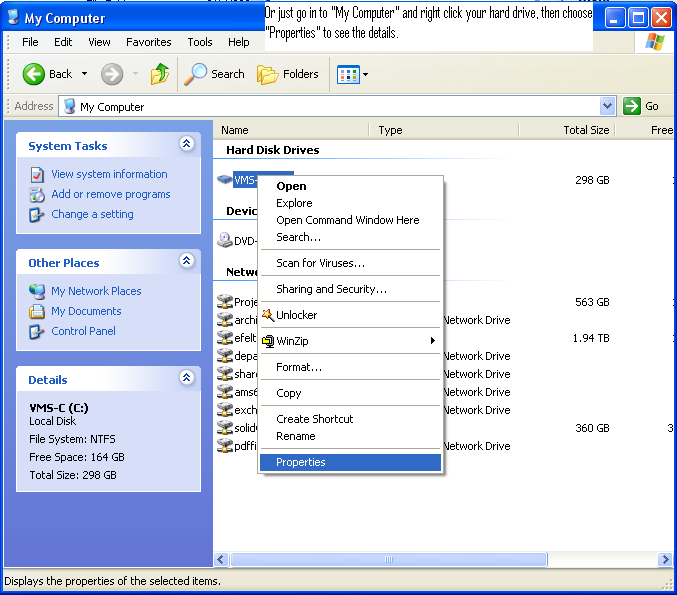Viewport: 677px width, 595px height.
Task: Click the Up folder toolbar icon
Action: [160, 74]
